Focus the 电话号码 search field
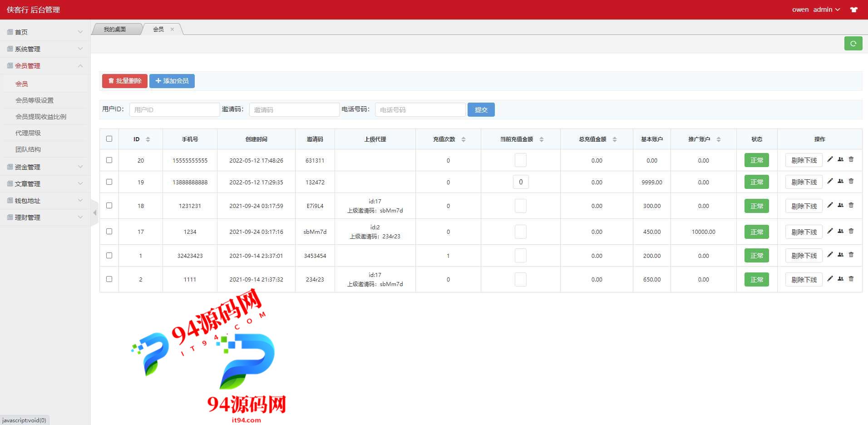This screenshot has height=425, width=868. 420,110
